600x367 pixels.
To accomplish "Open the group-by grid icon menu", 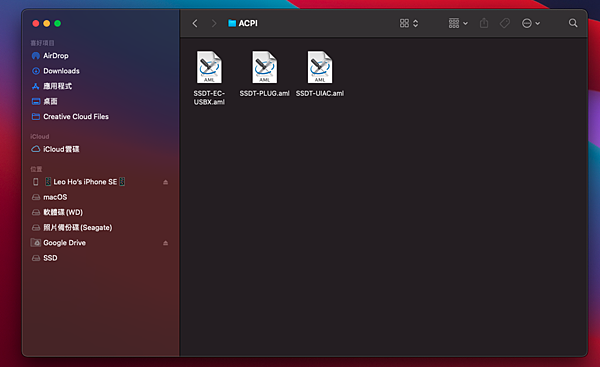I will 454,23.
